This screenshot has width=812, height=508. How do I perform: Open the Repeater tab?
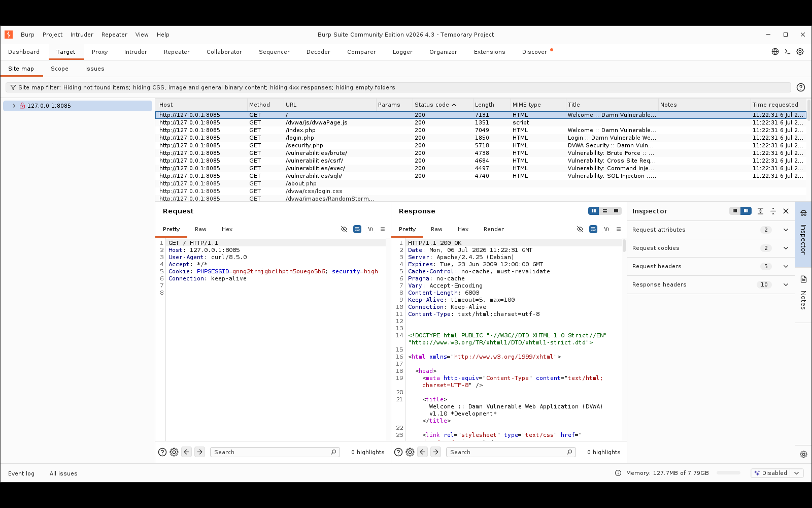(x=177, y=52)
